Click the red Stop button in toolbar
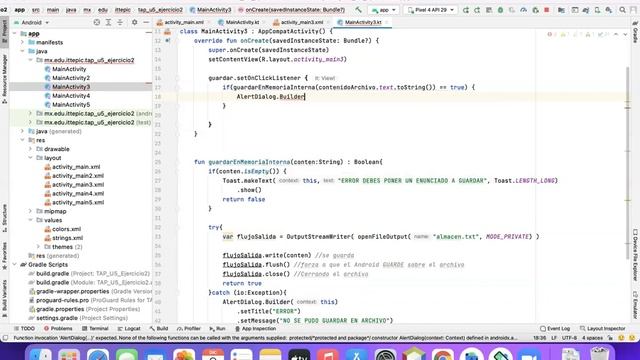Screen dimensions: 640x360 (x=547, y=10)
